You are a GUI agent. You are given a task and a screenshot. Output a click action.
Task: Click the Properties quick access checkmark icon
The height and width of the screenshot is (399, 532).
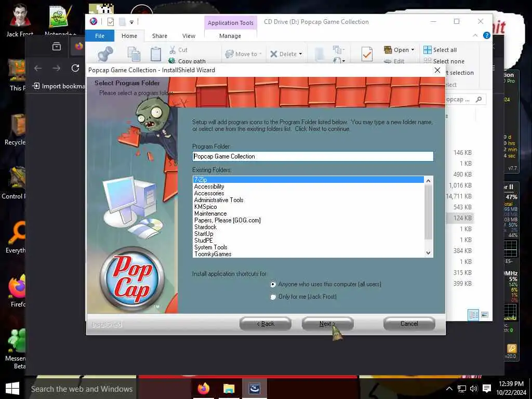pyautogui.click(x=111, y=22)
